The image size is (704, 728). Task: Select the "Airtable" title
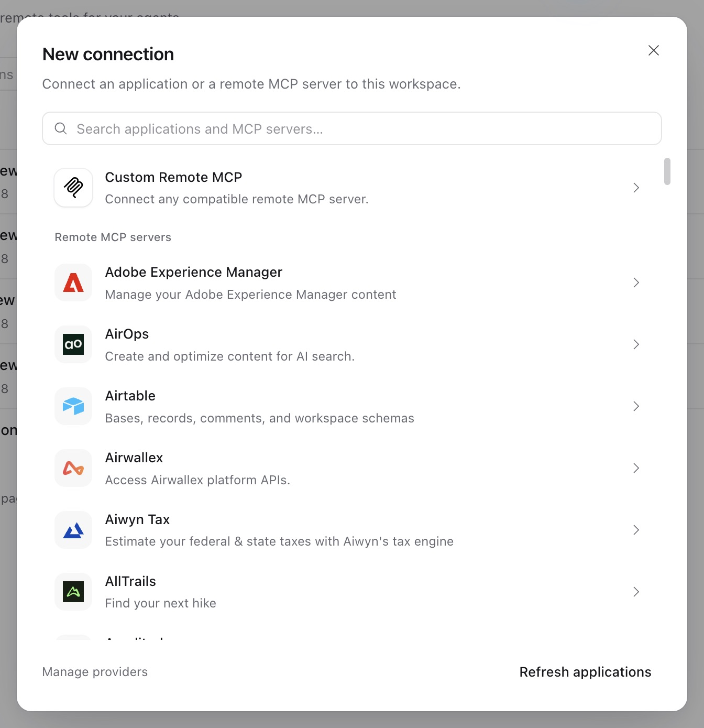pyautogui.click(x=130, y=396)
